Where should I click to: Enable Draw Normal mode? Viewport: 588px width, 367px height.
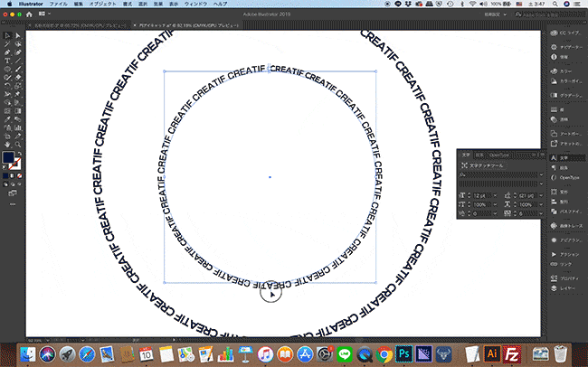pos(5,184)
